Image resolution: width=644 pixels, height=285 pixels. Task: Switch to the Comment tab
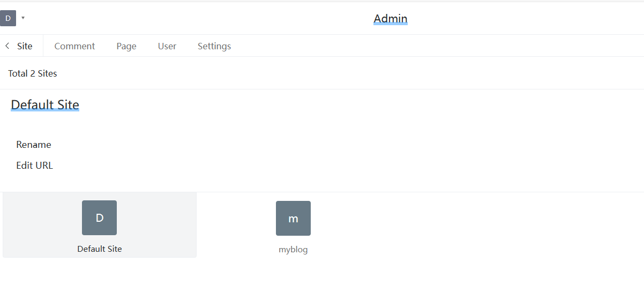pos(74,46)
